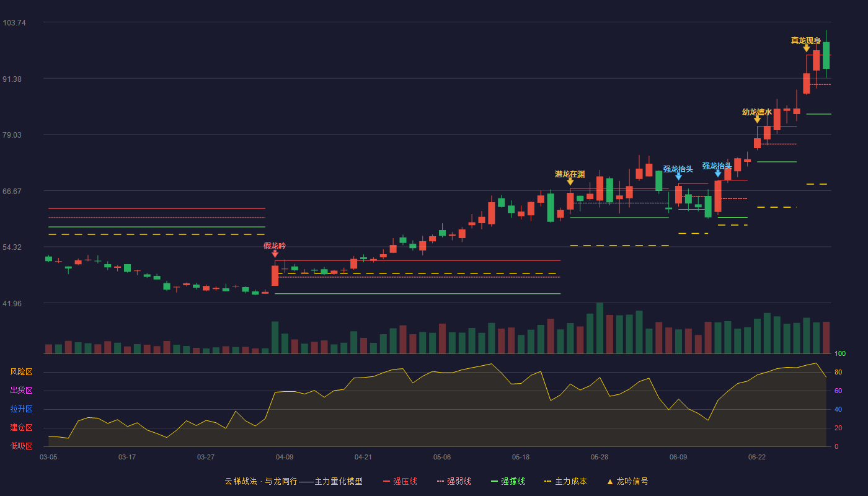Click the blue 强龙抬头 arrow above the 06-09 candle
The height and width of the screenshot is (496, 868).
[x=678, y=177]
